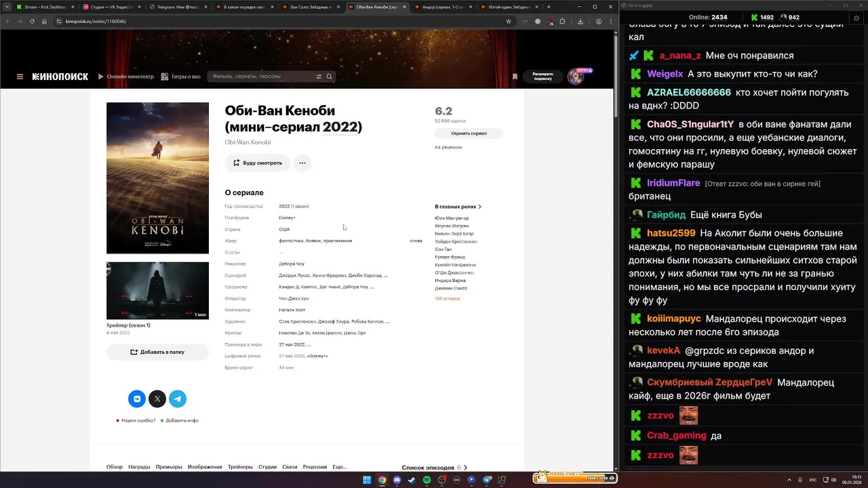Open the browser downloads icon

(x=580, y=21)
